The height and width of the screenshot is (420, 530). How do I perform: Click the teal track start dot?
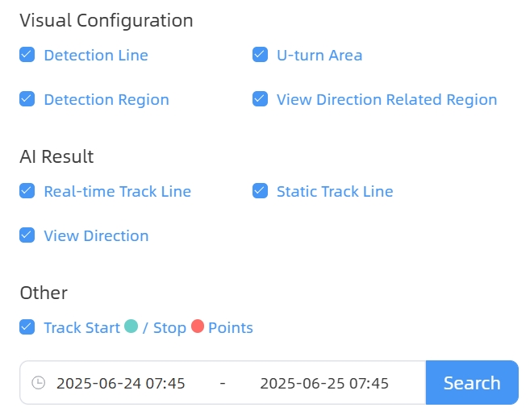click(x=131, y=326)
